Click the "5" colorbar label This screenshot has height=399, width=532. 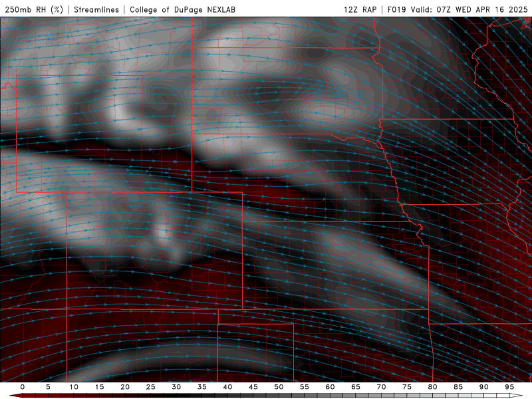48,387
